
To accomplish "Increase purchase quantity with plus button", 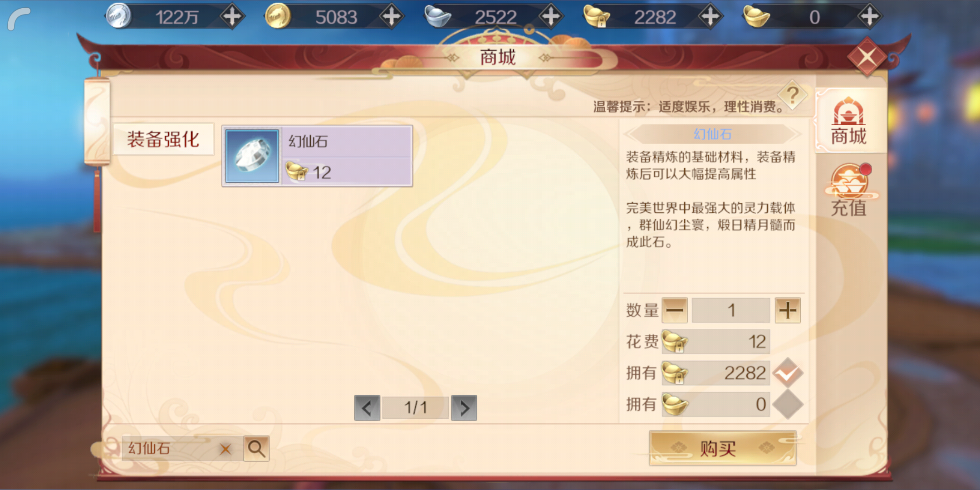I will coord(788,310).
